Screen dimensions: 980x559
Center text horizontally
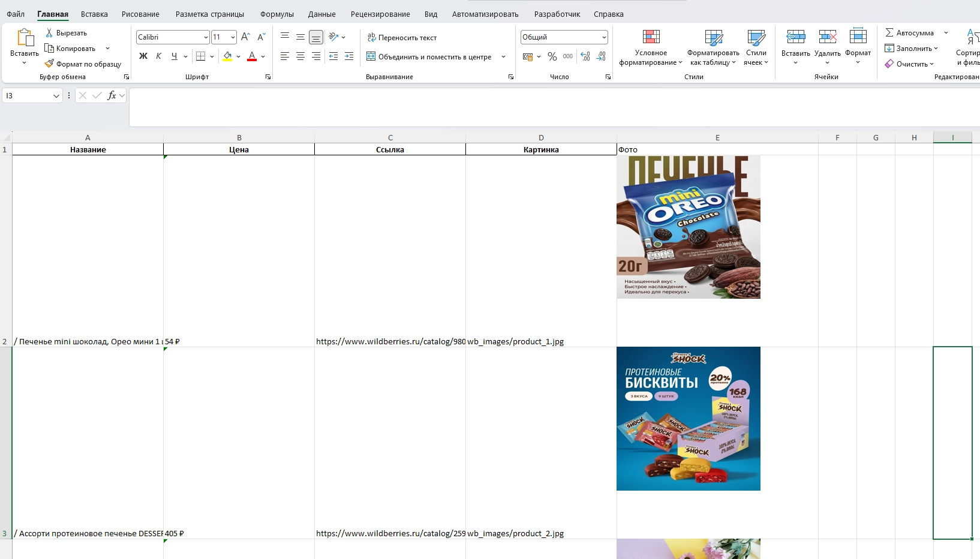(x=300, y=56)
